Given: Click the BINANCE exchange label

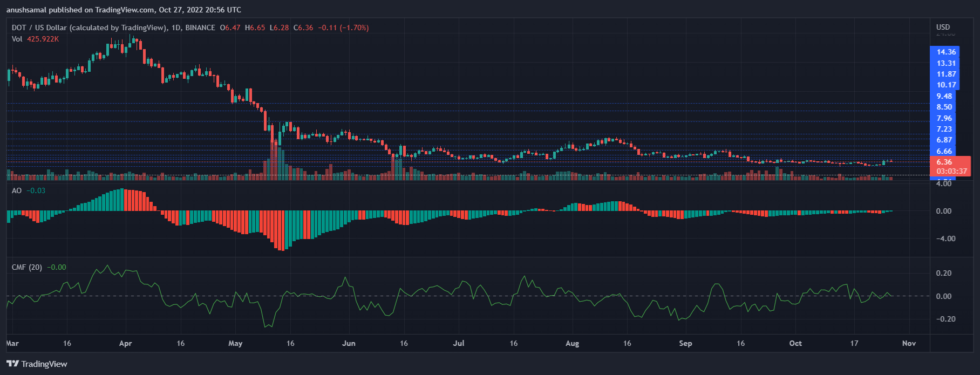Looking at the screenshot, I should pyautogui.click(x=200, y=28).
